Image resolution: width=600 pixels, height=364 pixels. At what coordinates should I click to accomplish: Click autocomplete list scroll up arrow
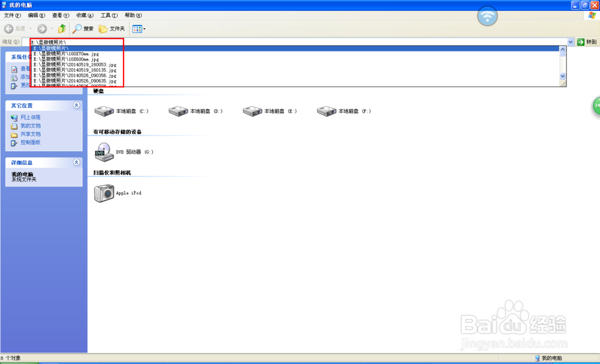pos(563,49)
